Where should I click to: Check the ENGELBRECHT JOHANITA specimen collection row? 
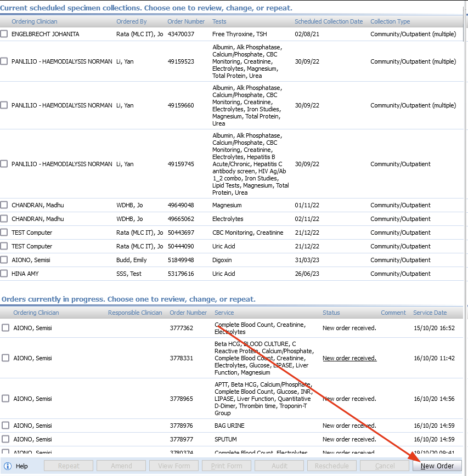[4, 33]
